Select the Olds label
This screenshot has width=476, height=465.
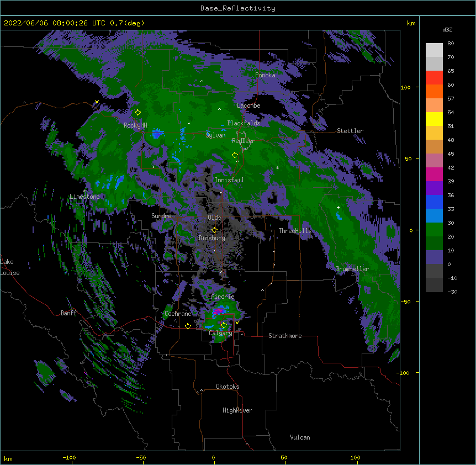tap(214, 218)
